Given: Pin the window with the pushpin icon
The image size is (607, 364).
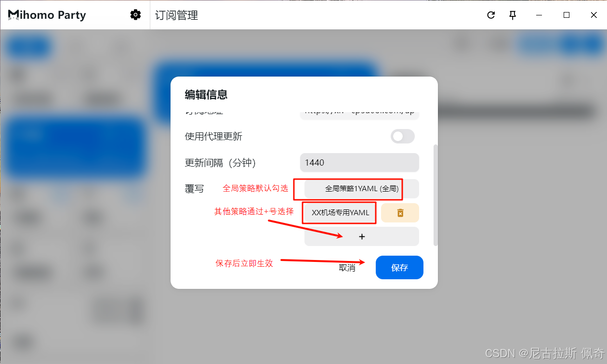Looking at the screenshot, I should tap(513, 15).
